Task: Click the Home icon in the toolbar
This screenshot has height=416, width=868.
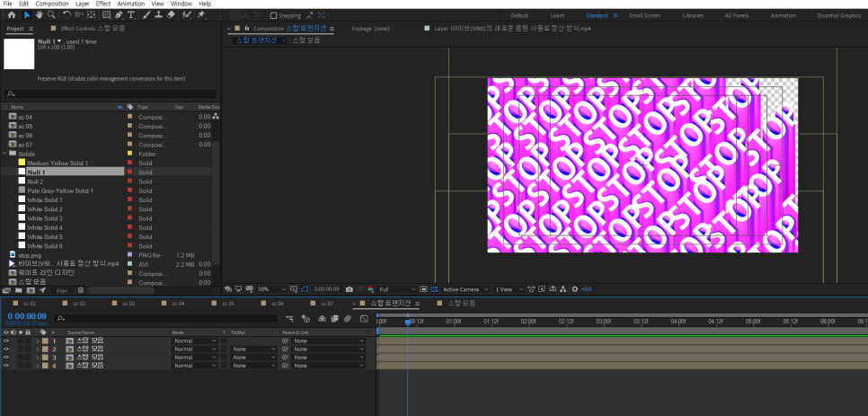Action: pyautogui.click(x=11, y=15)
